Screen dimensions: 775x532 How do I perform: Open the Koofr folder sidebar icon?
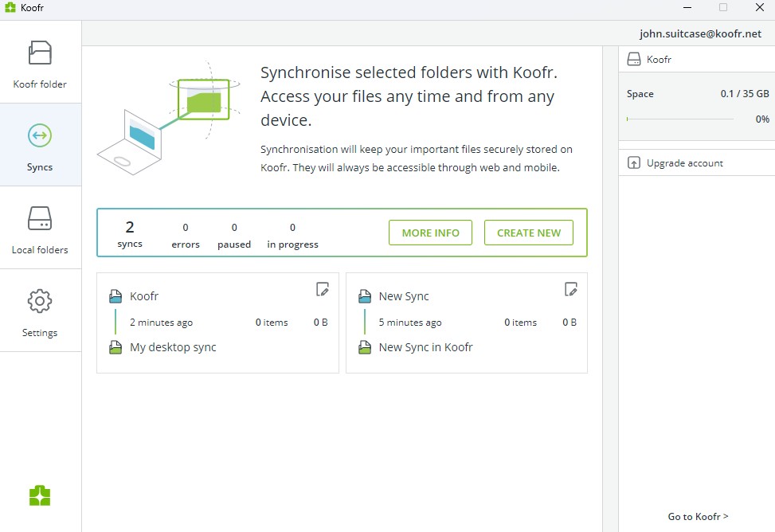(40, 53)
